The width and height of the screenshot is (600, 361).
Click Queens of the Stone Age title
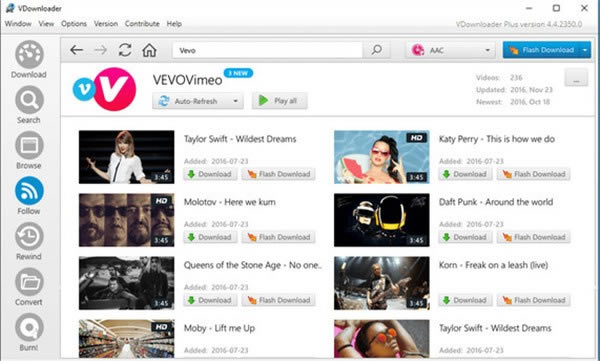[253, 265]
